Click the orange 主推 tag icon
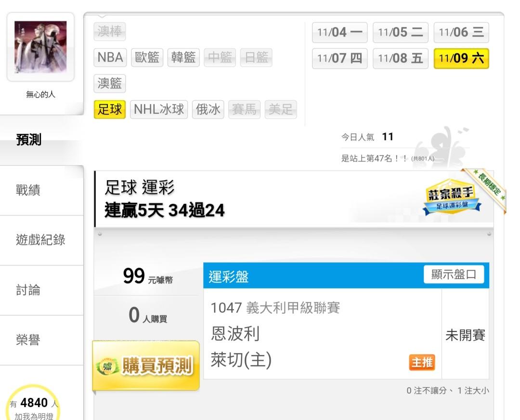 tap(422, 362)
